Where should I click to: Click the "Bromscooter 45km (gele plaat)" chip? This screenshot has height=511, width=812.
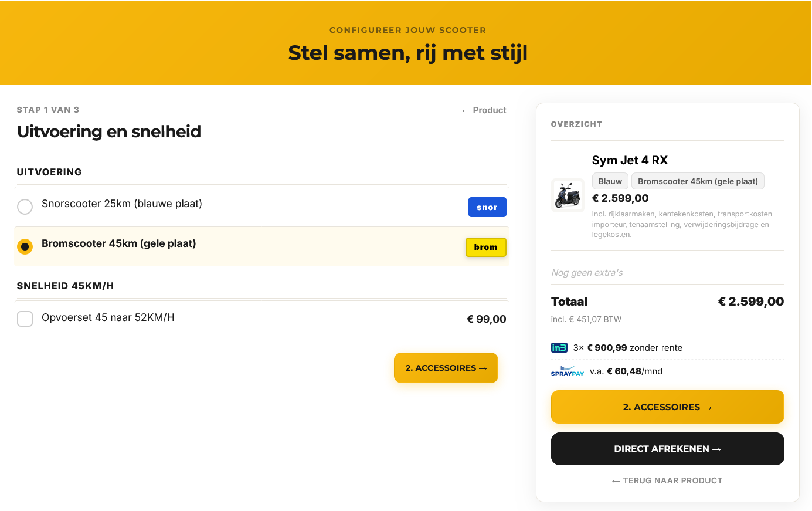(698, 181)
